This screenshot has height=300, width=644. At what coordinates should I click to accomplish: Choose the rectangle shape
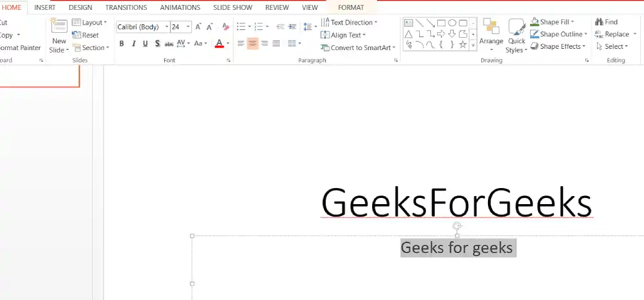point(441,22)
